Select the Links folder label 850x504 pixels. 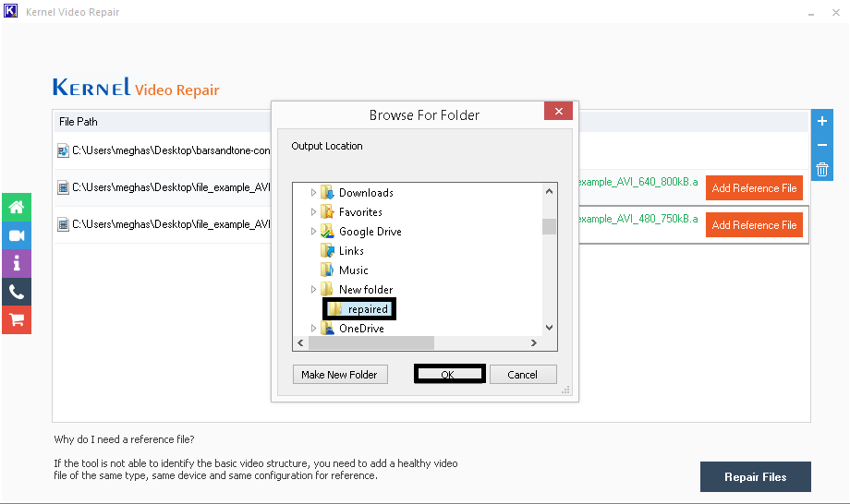pyautogui.click(x=351, y=251)
